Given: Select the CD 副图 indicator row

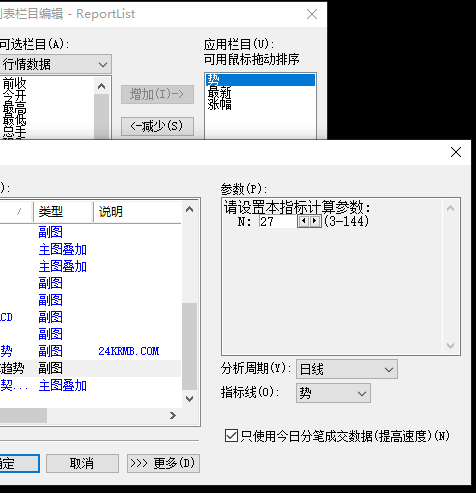Looking at the screenshot, I should tap(90, 317).
